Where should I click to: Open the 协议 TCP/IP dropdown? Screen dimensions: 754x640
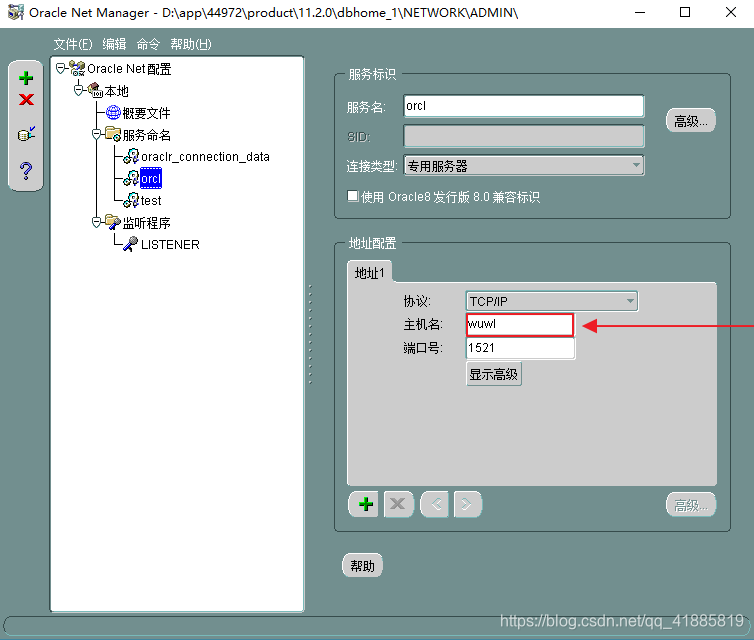(x=552, y=301)
